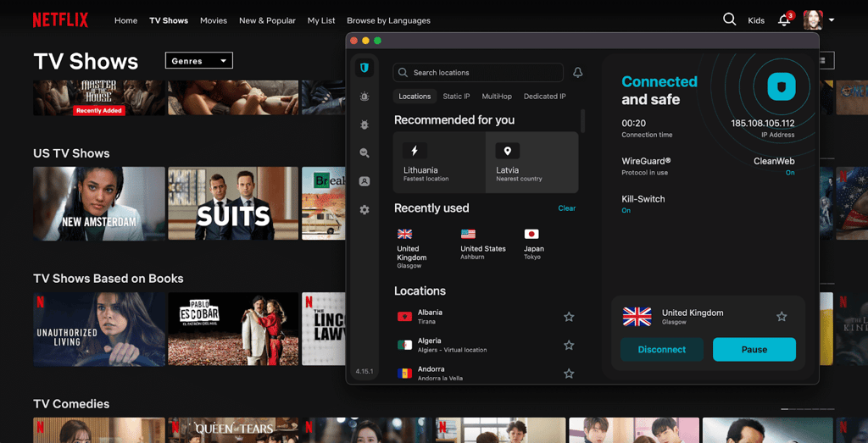Click the VPN window green zoom button

coord(377,41)
